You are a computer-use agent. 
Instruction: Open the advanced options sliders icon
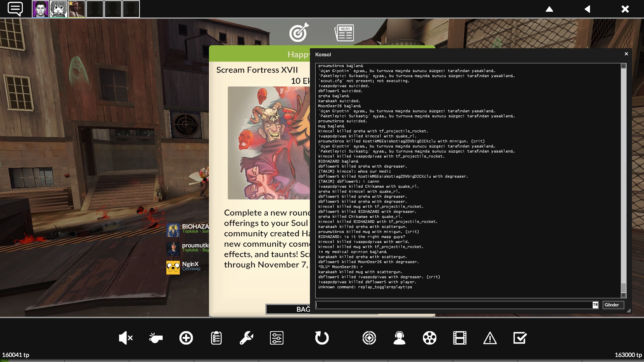click(276, 338)
